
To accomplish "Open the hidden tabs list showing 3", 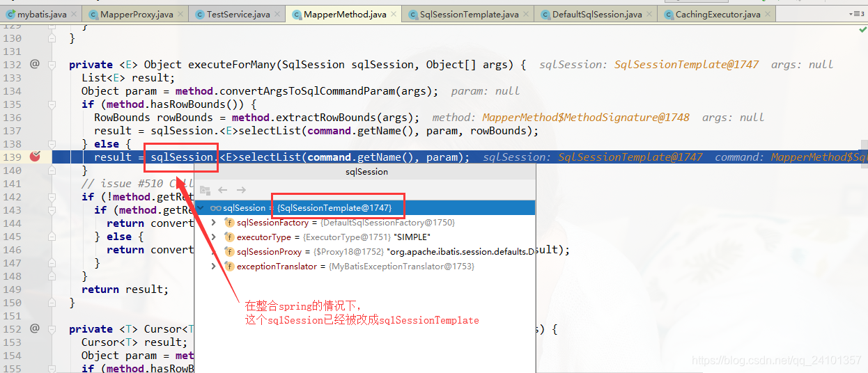I will (x=855, y=14).
